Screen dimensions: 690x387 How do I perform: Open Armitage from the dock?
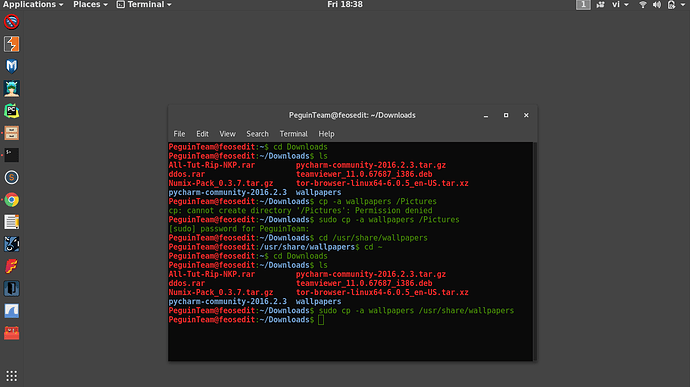pos(11,88)
